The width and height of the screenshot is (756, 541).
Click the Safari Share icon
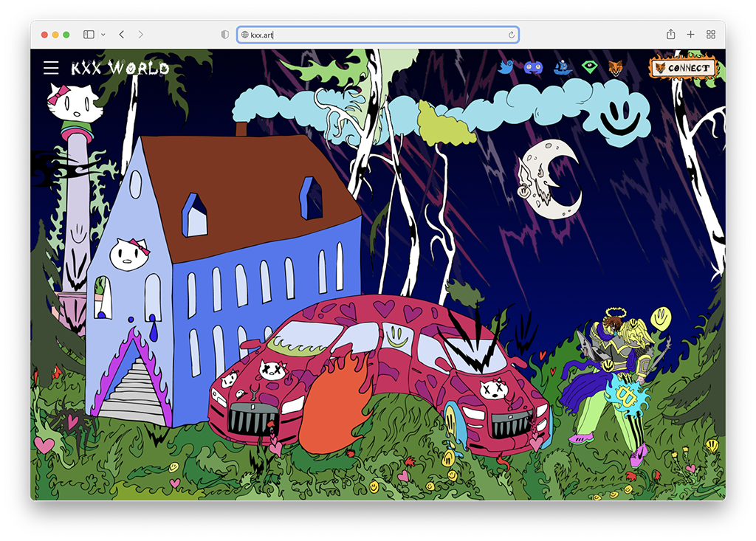(x=670, y=35)
